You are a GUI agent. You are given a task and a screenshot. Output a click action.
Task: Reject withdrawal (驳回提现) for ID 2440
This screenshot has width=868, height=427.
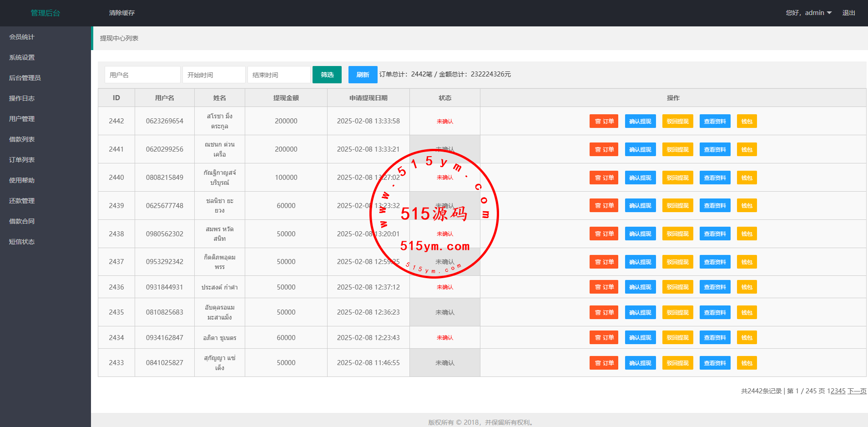tap(677, 178)
